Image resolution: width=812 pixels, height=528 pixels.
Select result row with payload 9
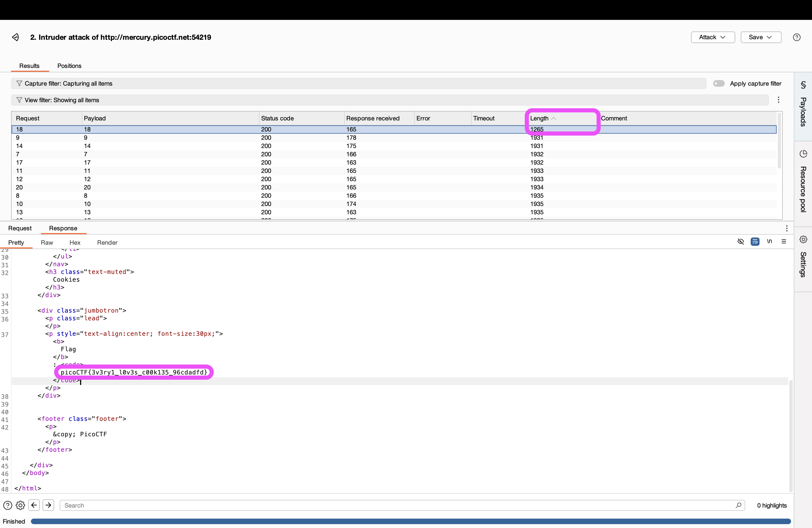point(394,138)
